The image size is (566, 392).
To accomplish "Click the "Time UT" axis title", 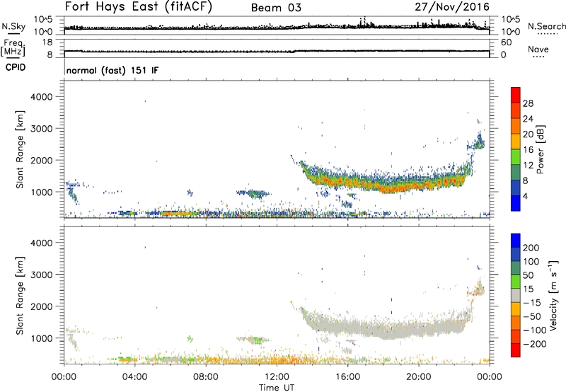I will (277, 387).
